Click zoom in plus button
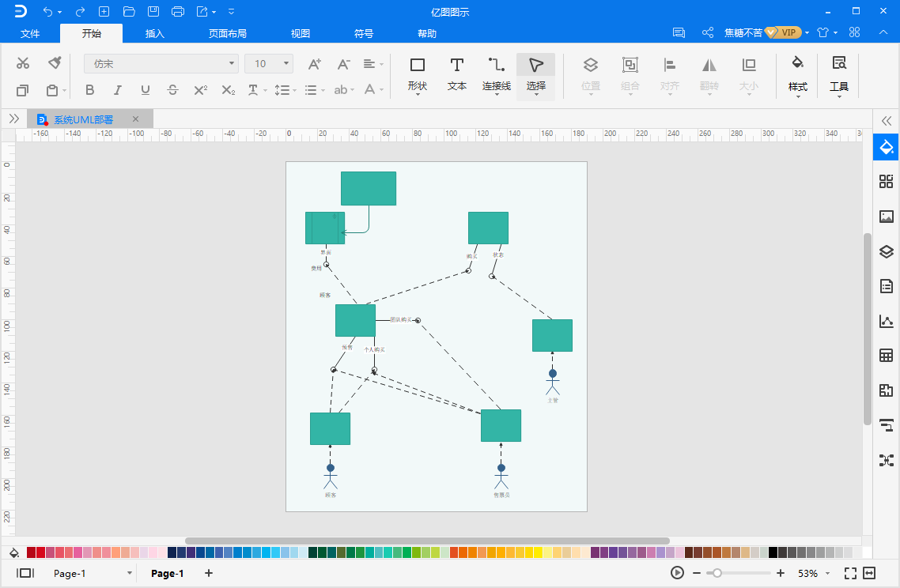The height and width of the screenshot is (588, 900). tap(781, 573)
